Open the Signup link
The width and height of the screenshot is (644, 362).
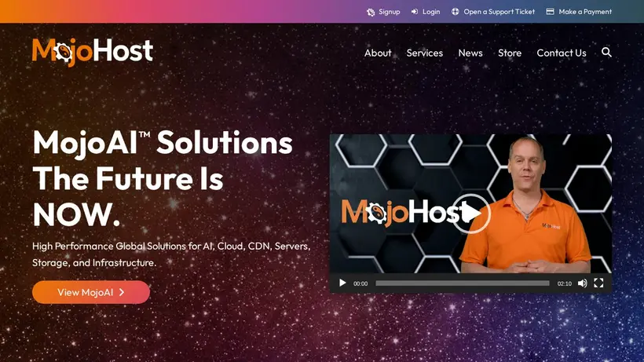[x=389, y=12]
